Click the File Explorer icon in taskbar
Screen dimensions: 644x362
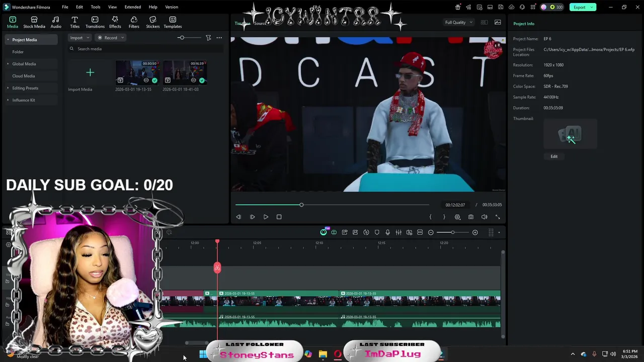[323, 354]
